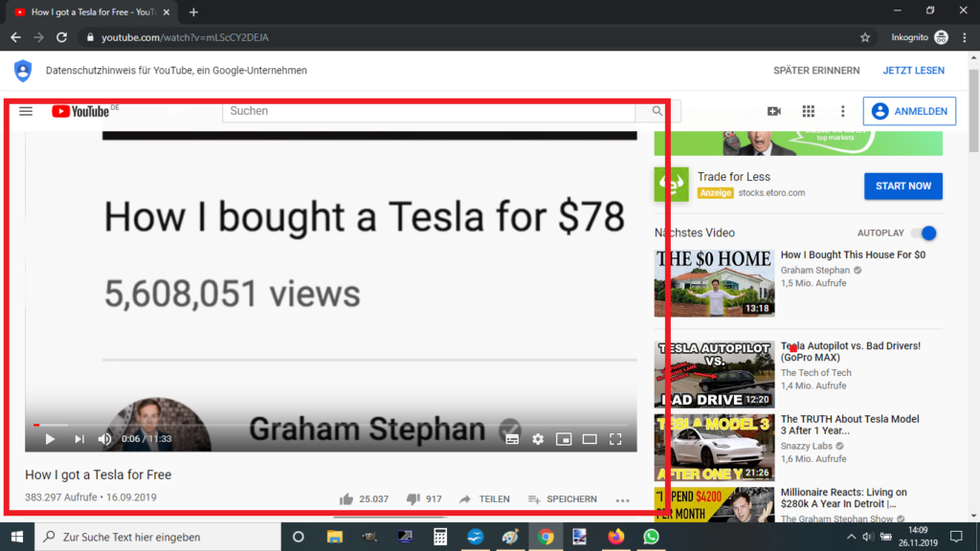Toggle video subtitles
The width and height of the screenshot is (980, 551).
click(x=512, y=439)
